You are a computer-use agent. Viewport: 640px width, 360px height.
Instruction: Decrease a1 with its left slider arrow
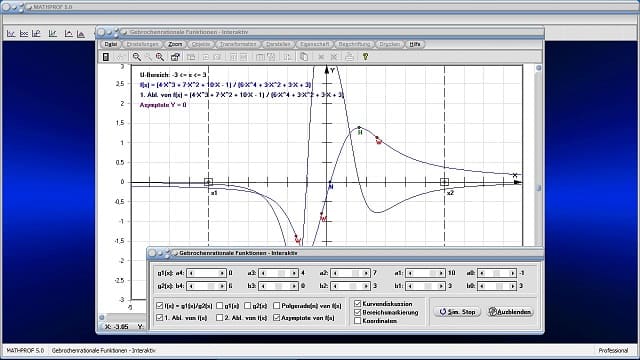[410, 273]
